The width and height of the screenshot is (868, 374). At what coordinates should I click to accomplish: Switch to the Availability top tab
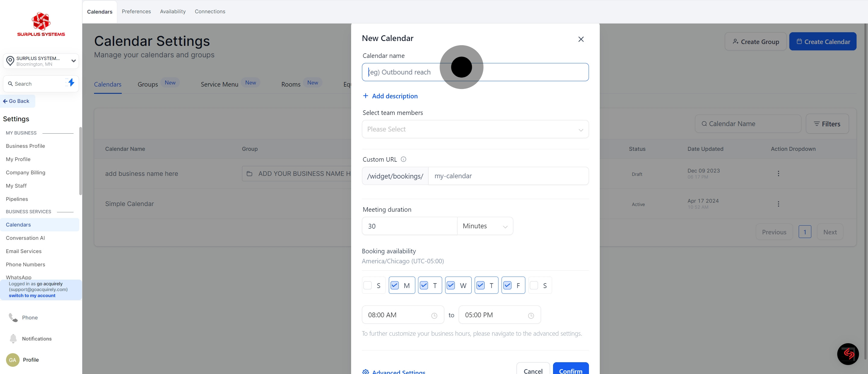click(172, 11)
